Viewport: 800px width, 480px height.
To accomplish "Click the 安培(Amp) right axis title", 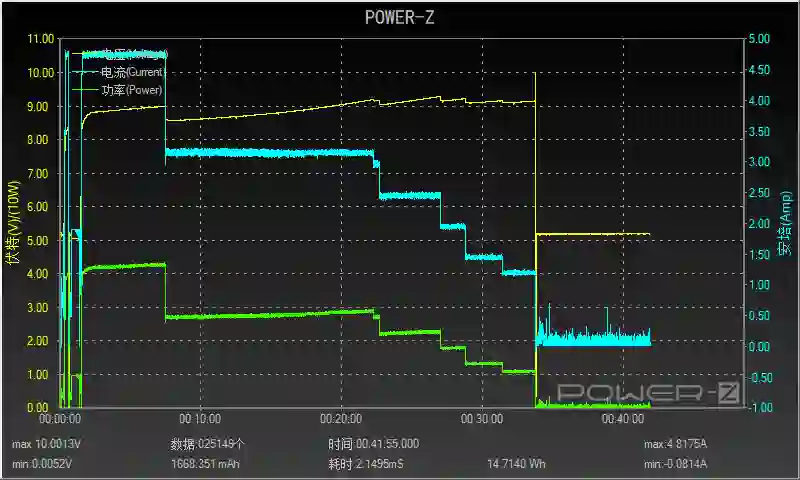I will coord(785,223).
